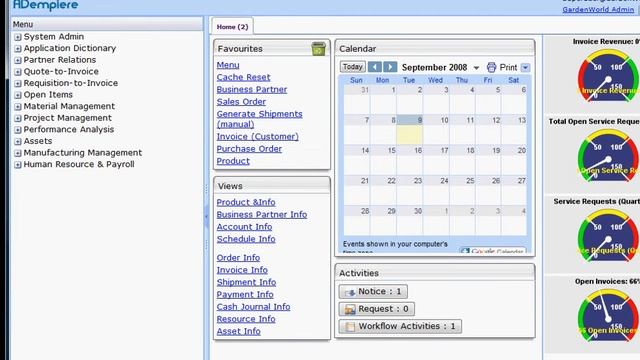Open the Resource Info view
Screen dimensions: 640x360
(x=246, y=319)
